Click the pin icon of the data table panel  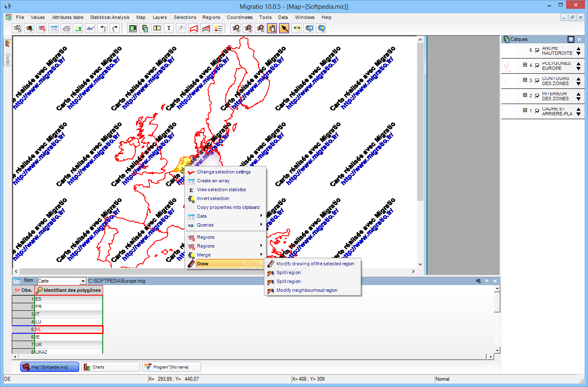coord(487,281)
